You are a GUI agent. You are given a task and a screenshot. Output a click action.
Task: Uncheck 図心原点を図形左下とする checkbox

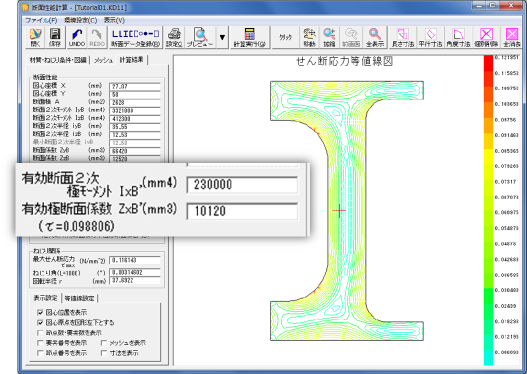coord(40,322)
